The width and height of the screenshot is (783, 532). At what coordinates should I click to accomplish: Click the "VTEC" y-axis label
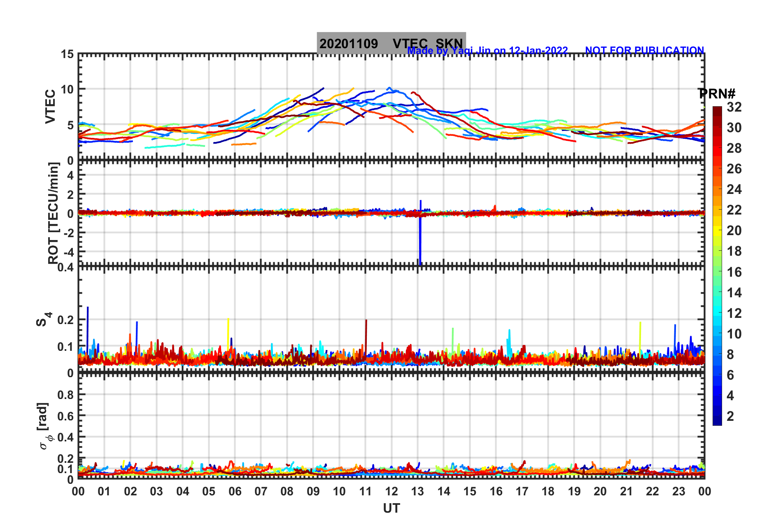[50, 106]
